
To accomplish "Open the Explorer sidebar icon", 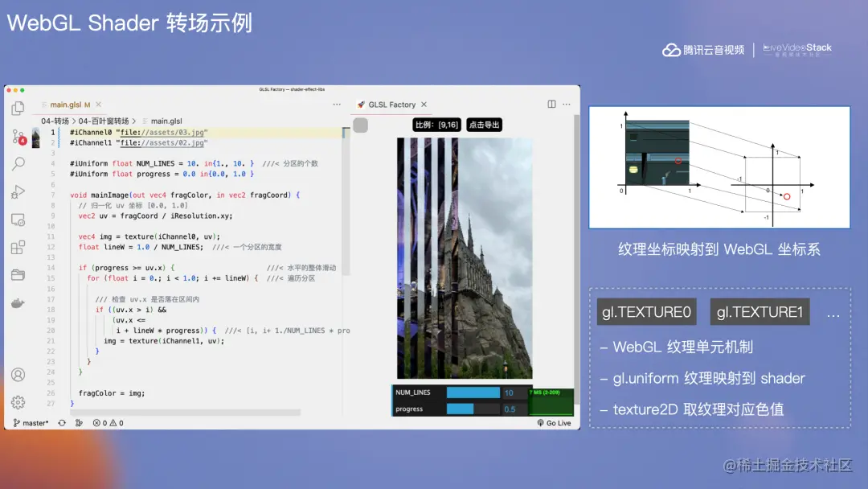I will [18, 110].
